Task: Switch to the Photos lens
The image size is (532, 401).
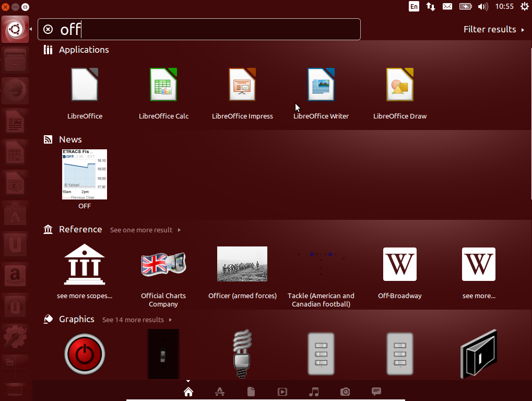Action: point(345,392)
